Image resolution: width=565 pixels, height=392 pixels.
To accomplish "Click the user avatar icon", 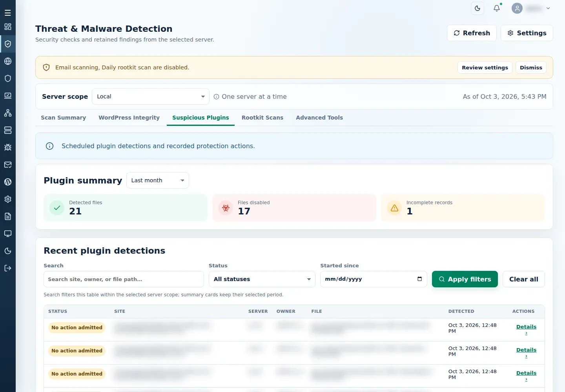I will point(517,8).
